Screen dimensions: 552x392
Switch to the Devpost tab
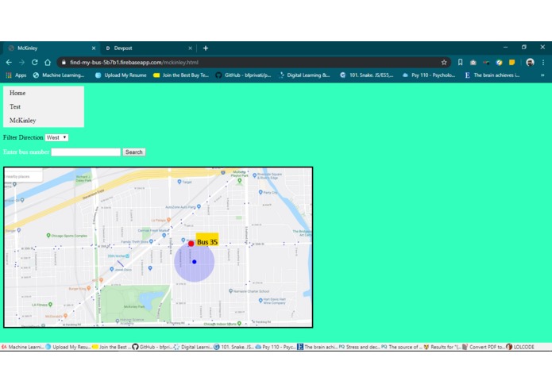[148, 48]
